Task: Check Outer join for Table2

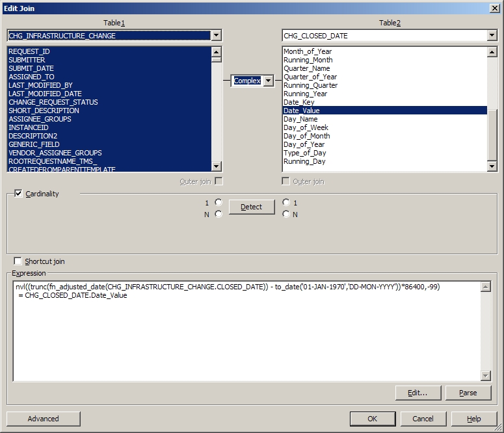Action: [x=285, y=181]
